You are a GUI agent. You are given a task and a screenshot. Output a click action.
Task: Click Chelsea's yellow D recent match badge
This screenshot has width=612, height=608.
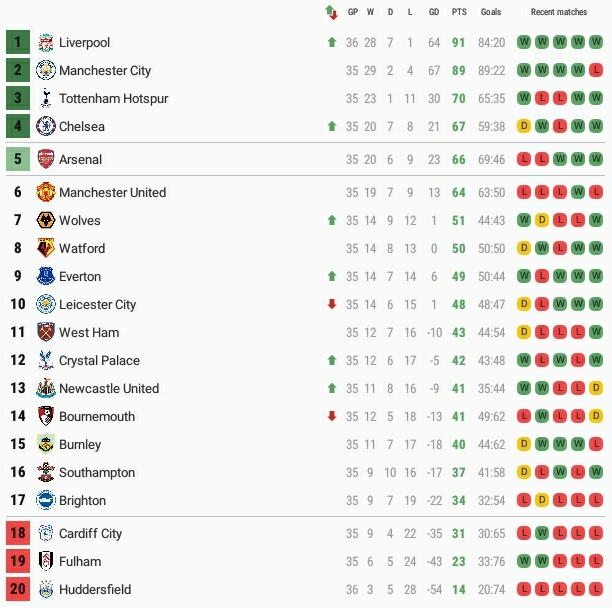[524, 126]
